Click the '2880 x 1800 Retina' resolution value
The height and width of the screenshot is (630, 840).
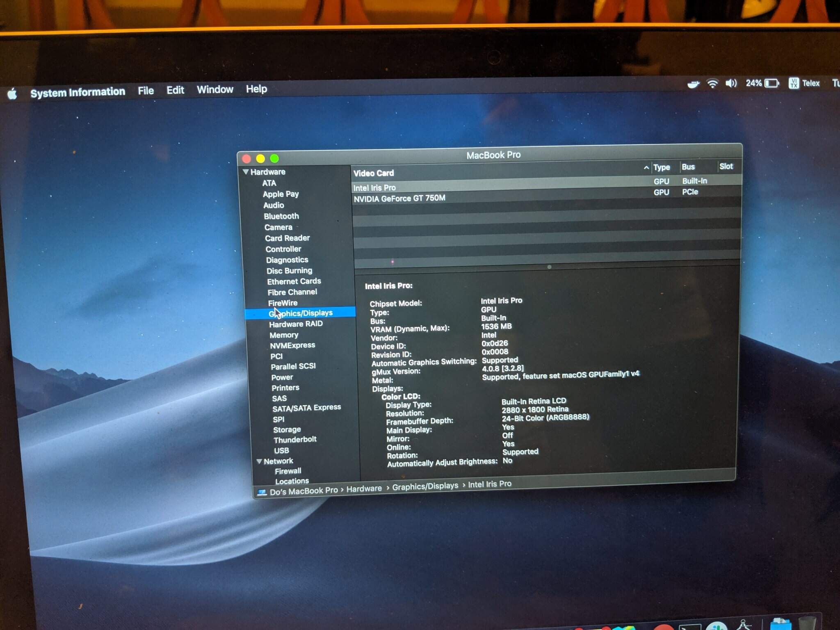coord(535,409)
